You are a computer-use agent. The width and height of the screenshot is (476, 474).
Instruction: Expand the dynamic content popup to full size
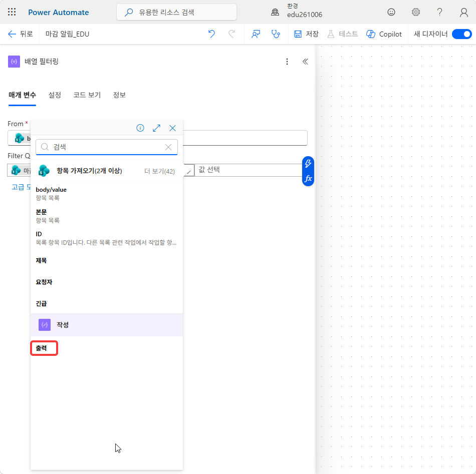click(x=156, y=128)
